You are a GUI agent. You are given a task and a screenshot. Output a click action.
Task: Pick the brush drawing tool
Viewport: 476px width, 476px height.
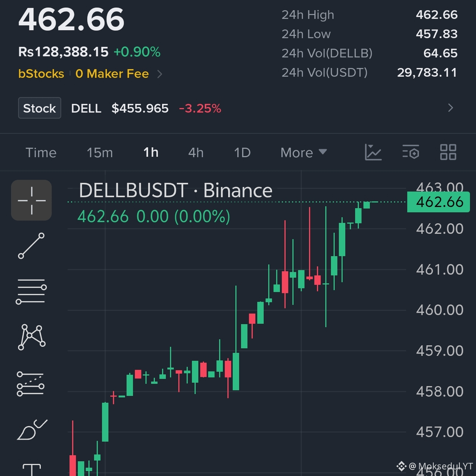32,430
